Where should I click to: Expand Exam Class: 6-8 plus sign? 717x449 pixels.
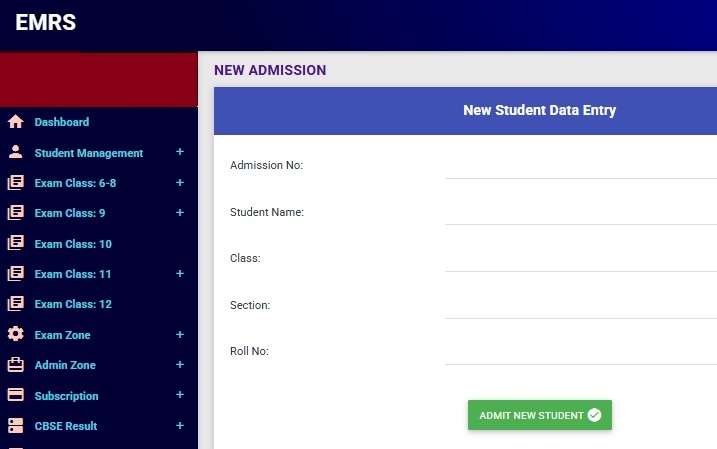point(180,183)
